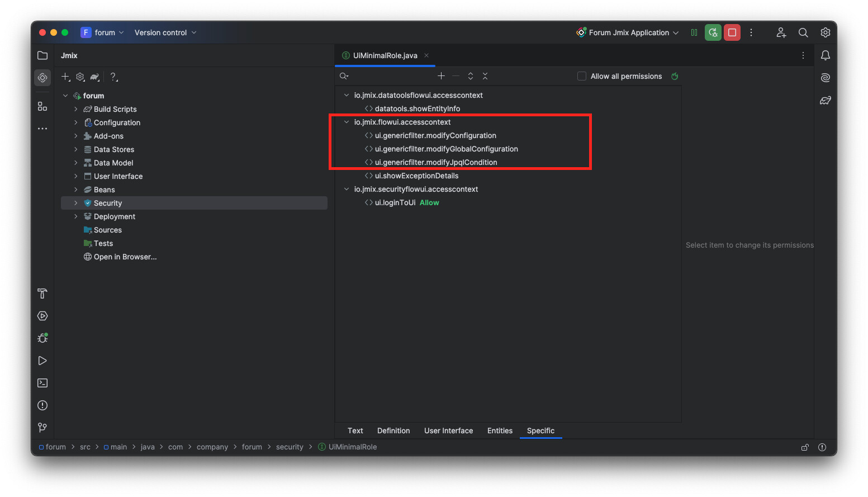This screenshot has height=497, width=868.
Task: Switch to the Entities tab
Action: (x=500, y=430)
